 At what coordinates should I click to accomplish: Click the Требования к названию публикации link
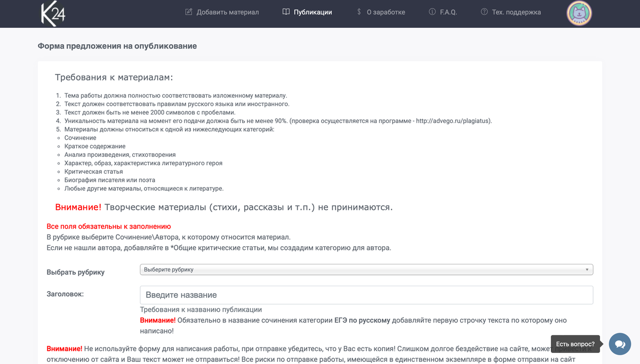(x=201, y=310)
